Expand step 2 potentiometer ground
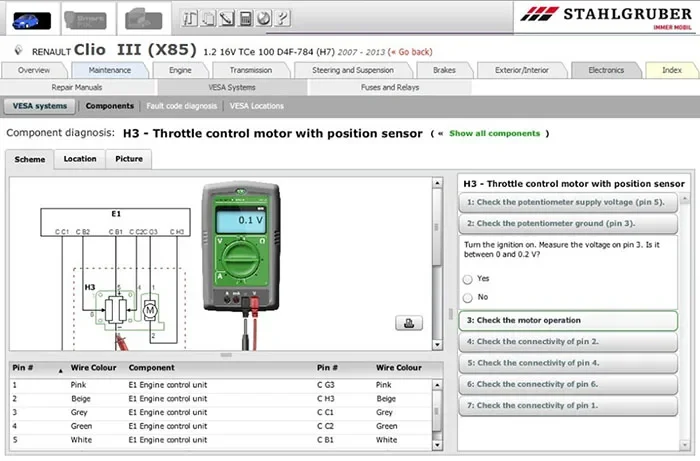 (x=568, y=224)
